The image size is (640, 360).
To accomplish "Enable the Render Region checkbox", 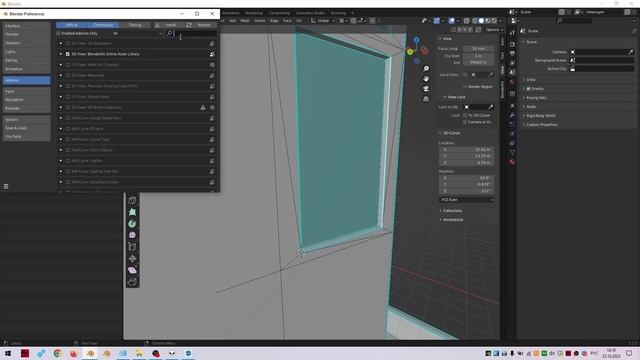I will coord(465,87).
